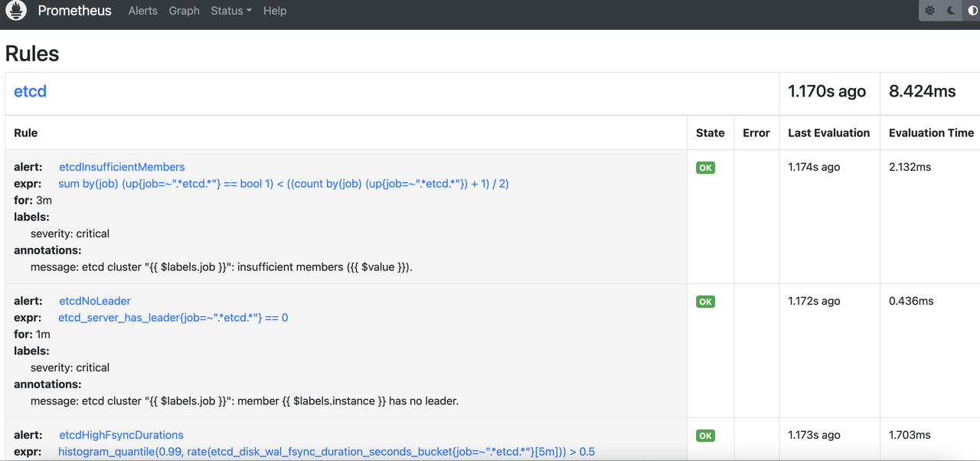Open the Prometheus home brand link
Viewport: 980px width, 461px height.
click(x=74, y=11)
